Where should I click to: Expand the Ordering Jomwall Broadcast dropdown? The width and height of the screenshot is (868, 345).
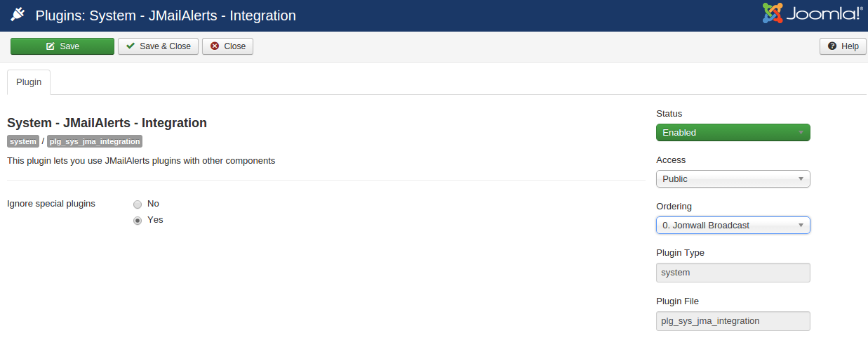(x=733, y=225)
